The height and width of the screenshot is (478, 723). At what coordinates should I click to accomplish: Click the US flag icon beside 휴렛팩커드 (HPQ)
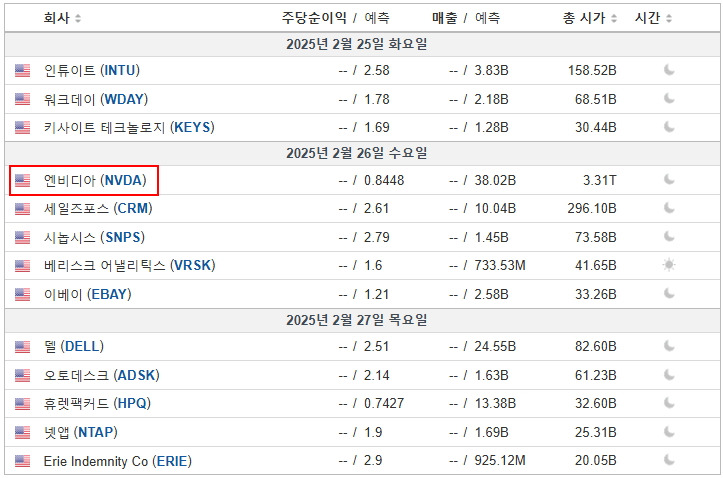pyautogui.click(x=22, y=404)
